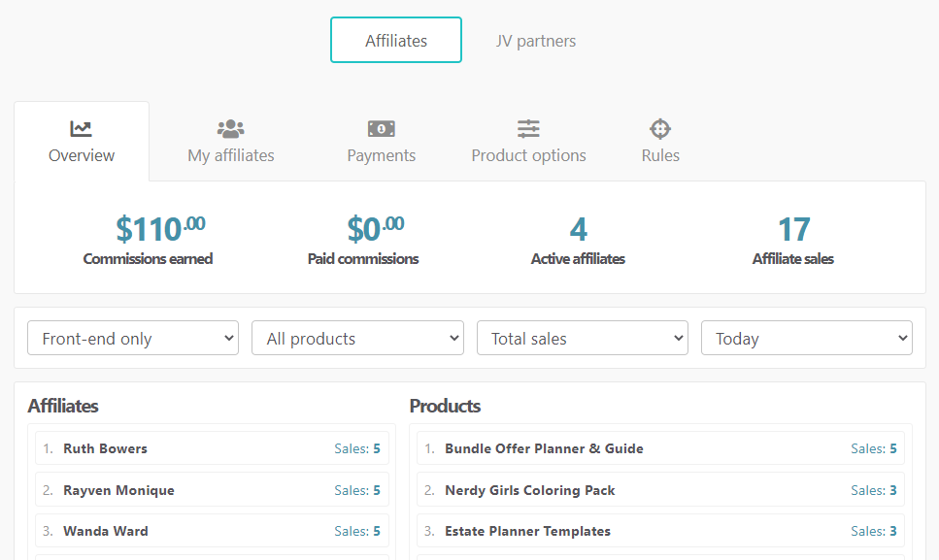Open the All products dropdown
939x560 pixels.
click(357, 338)
